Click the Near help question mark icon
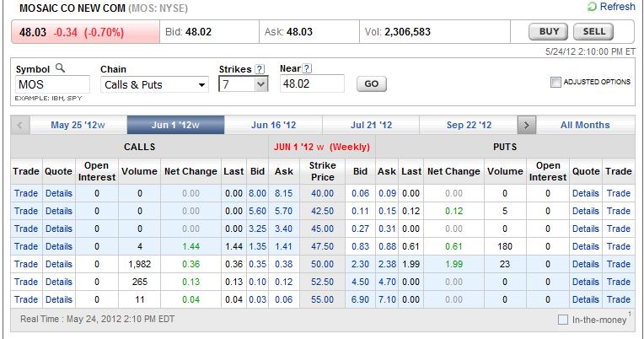644x339 pixels. point(308,68)
